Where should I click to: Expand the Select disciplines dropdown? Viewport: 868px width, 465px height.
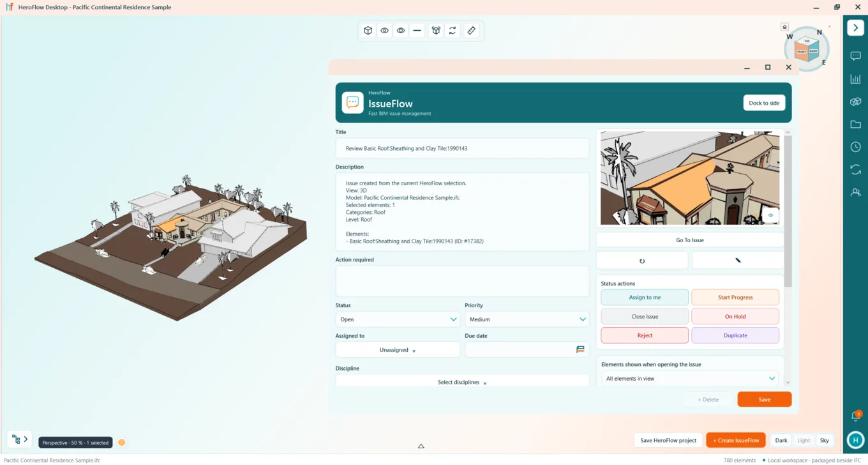pos(462,382)
